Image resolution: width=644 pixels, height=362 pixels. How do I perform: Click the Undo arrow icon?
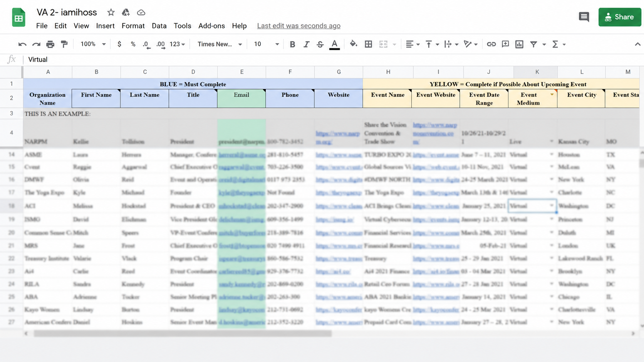22,44
